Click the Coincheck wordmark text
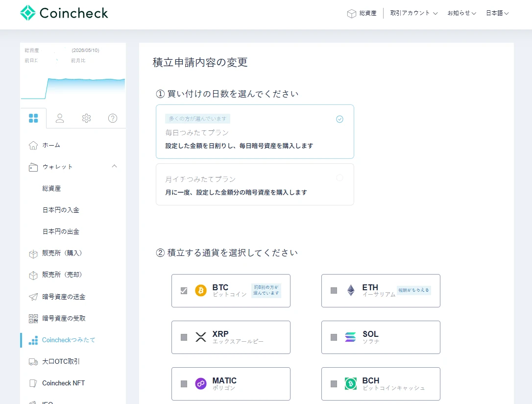Image resolution: width=532 pixels, height=404 pixels. tap(73, 13)
